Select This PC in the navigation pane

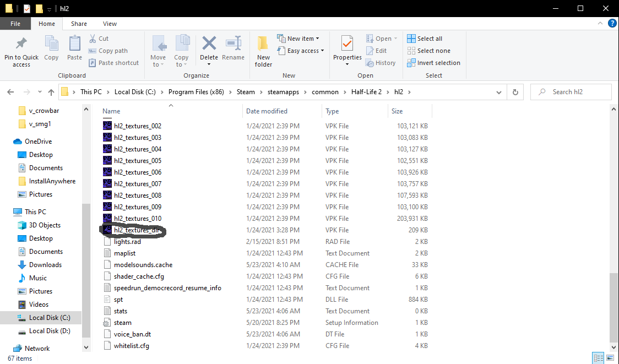(30, 212)
